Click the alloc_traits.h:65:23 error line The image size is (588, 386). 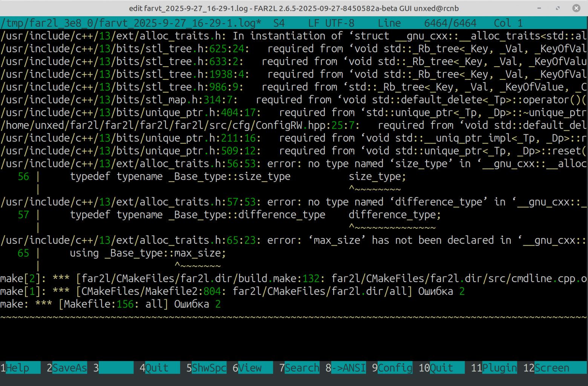coord(294,240)
